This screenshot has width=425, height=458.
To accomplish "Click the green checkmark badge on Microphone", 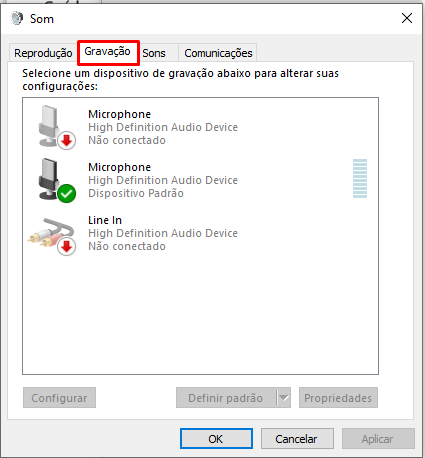I will coord(67,193).
